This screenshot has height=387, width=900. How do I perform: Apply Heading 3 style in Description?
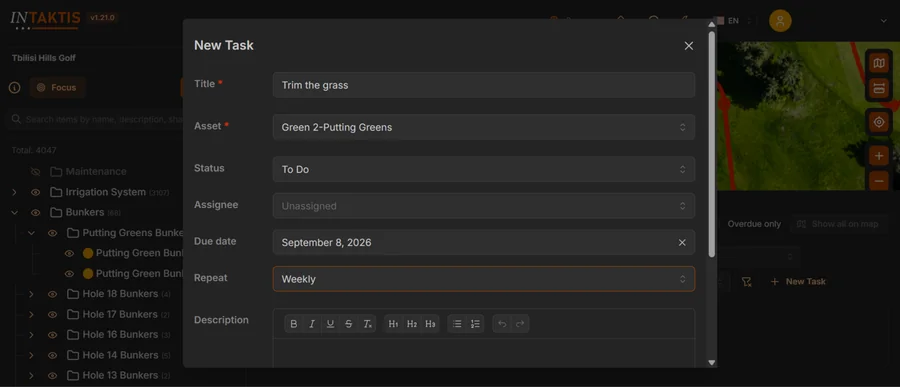[x=430, y=324]
